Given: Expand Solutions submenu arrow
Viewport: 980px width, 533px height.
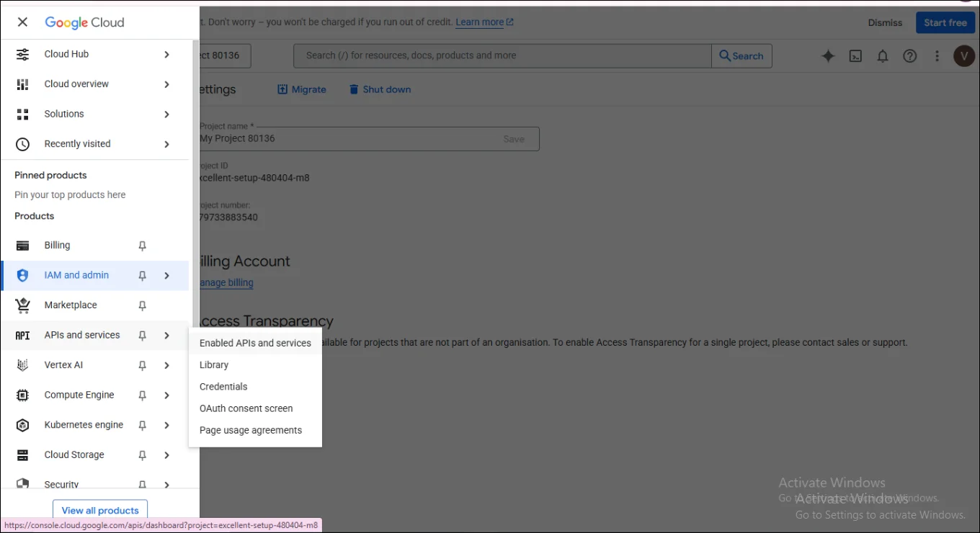Looking at the screenshot, I should 166,114.
